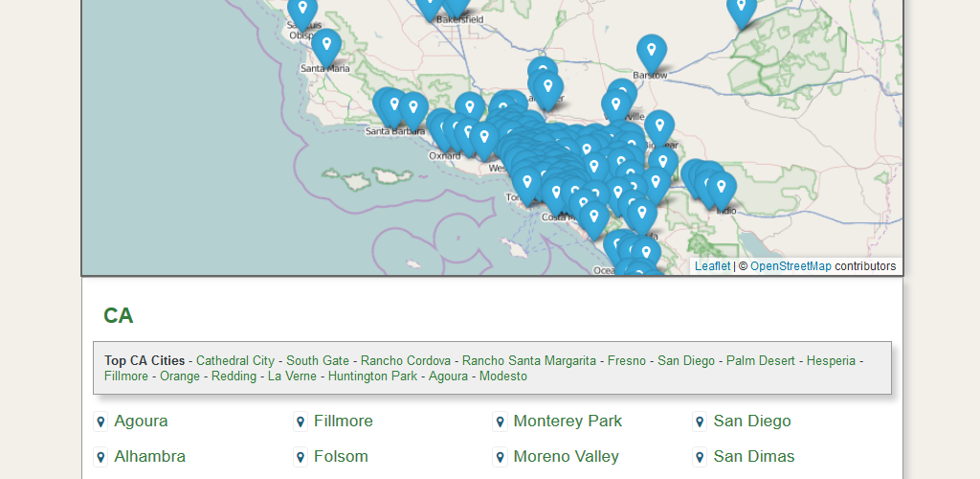Image resolution: width=980 pixels, height=479 pixels.
Task: Click the pin icon beside San Dimas
Action: pos(700,457)
